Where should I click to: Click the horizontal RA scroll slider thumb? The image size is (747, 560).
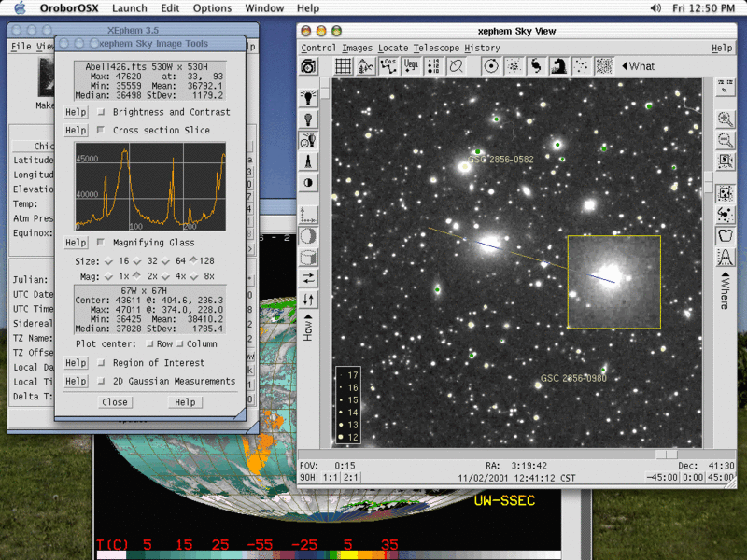[x=666, y=455]
